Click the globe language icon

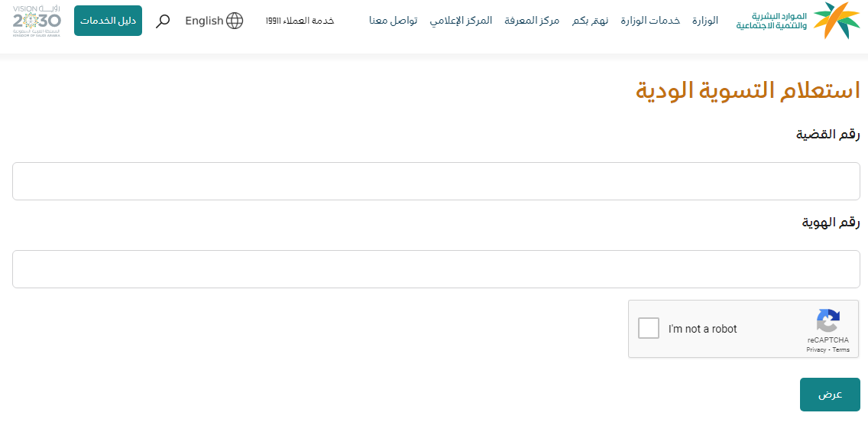pos(235,21)
